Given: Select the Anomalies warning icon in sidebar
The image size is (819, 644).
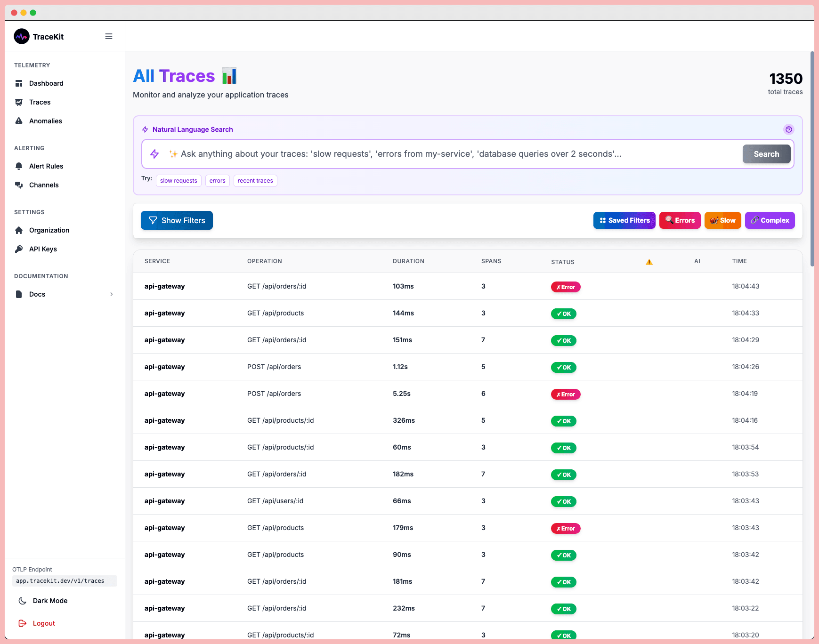Looking at the screenshot, I should coord(19,121).
